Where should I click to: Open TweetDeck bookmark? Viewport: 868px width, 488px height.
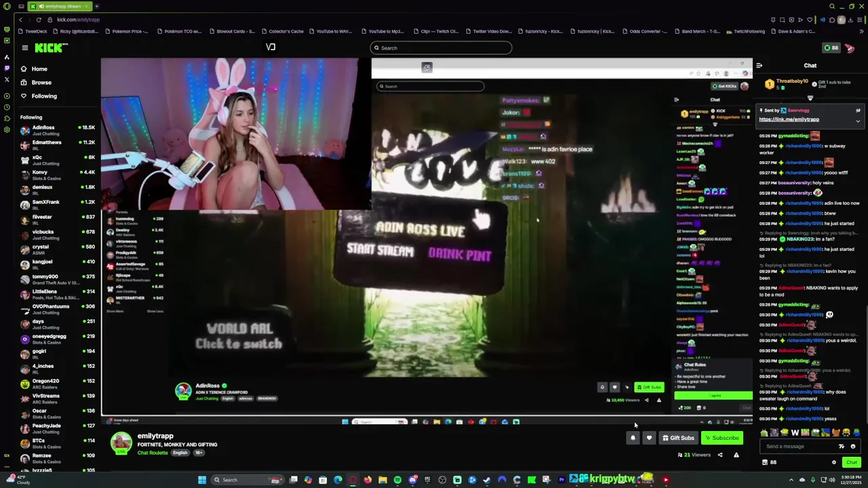[x=33, y=31]
